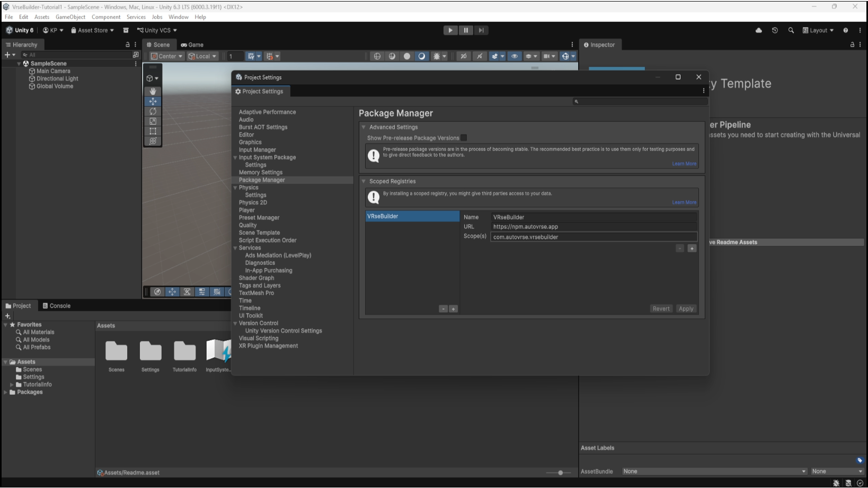The width and height of the screenshot is (868, 488).
Task: Click the shaded wireframe draw mode icon
Action: [392, 56]
